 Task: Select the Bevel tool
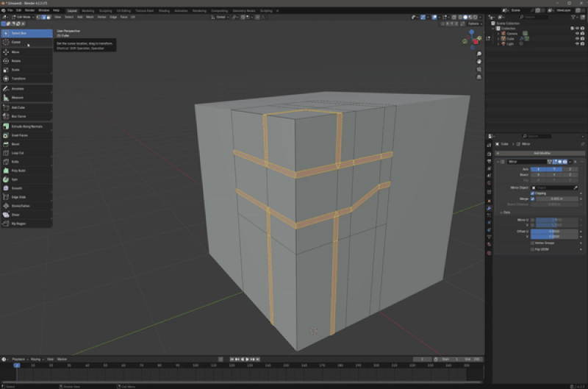click(16, 144)
